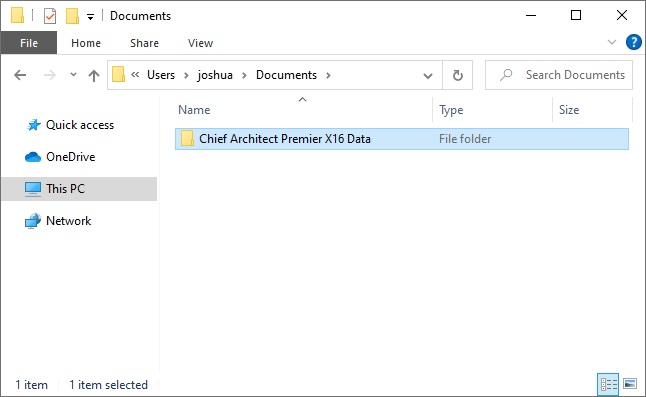Open the Share ribbon tab
Viewport: 646px width, 397px height.
coord(144,43)
